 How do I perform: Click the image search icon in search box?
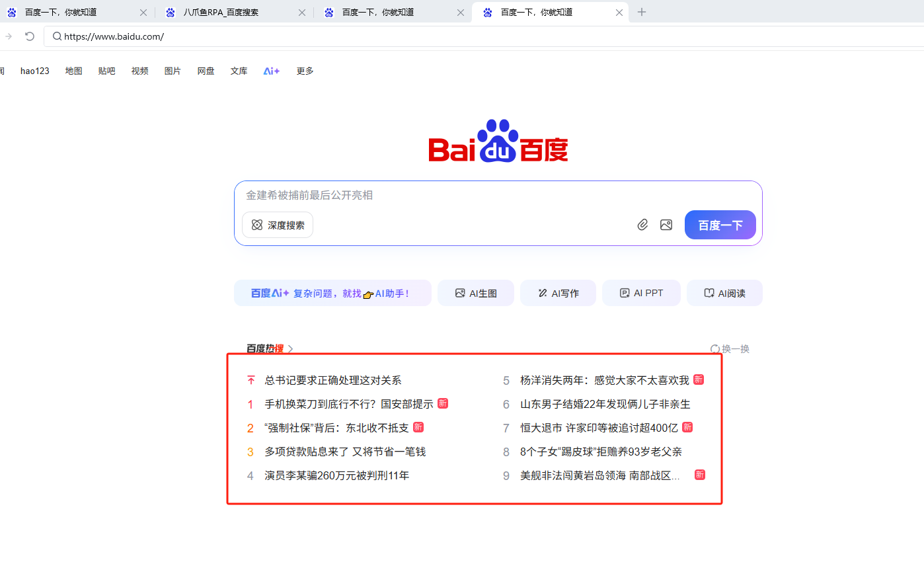click(666, 225)
